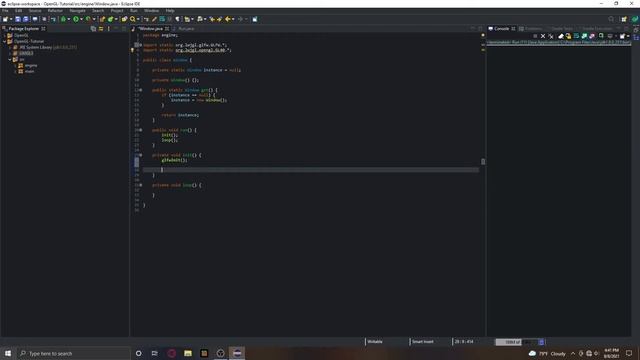
Task: Click the Search magnifier toolbar icon
Action: tap(133, 19)
